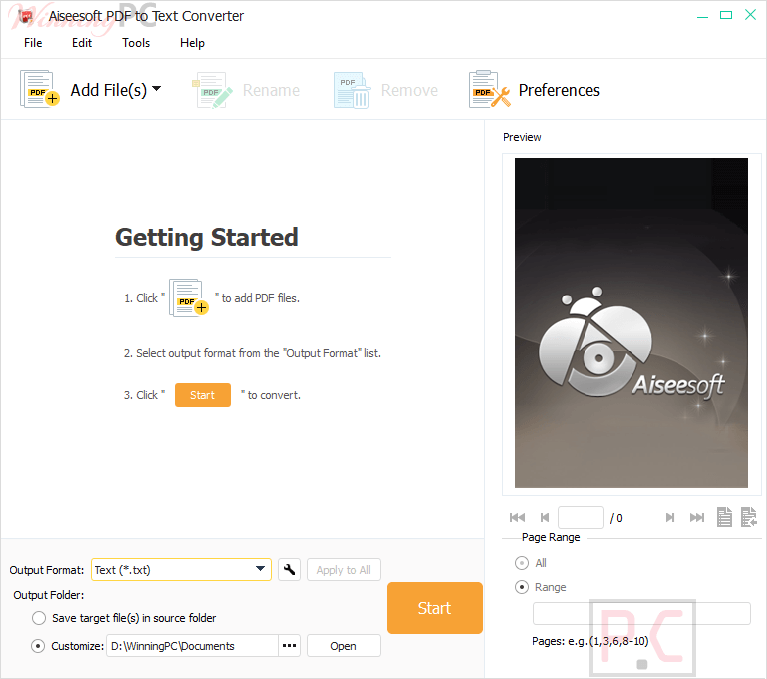
Task: Minimize the converter window
Action: point(702,16)
